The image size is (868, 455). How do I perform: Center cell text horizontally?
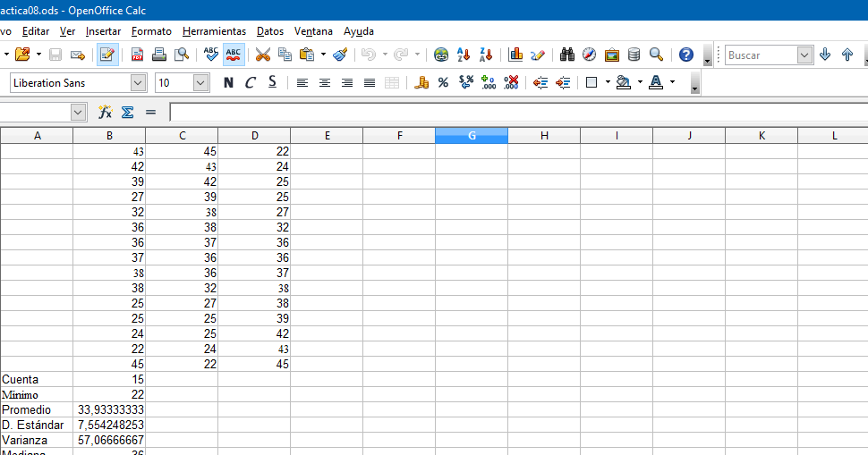pyautogui.click(x=325, y=83)
